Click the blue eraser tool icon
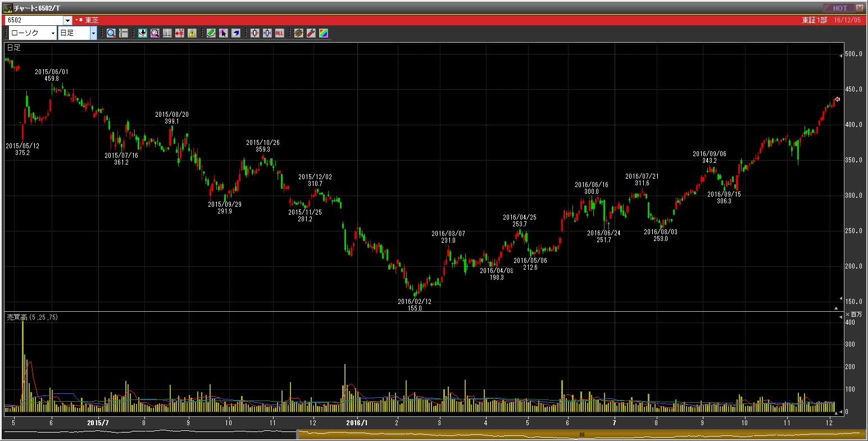 (x=235, y=33)
